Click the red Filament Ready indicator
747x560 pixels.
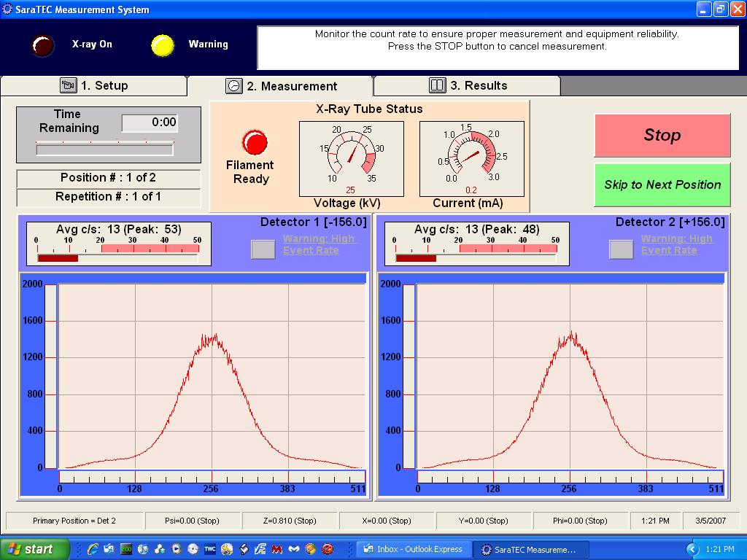click(255, 141)
